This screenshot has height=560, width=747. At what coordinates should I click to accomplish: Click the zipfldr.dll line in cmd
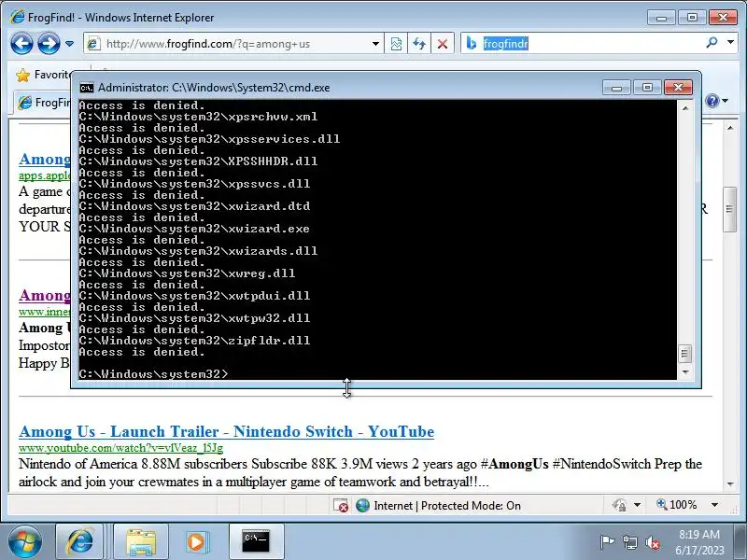click(x=194, y=341)
